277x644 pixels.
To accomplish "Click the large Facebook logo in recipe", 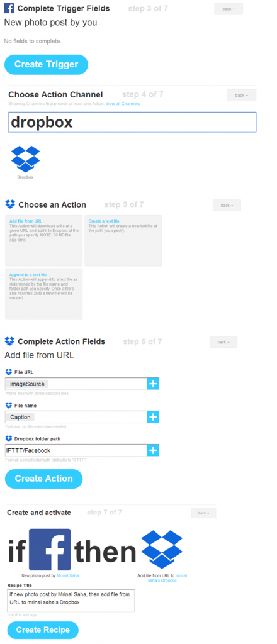I will [x=50, y=549].
